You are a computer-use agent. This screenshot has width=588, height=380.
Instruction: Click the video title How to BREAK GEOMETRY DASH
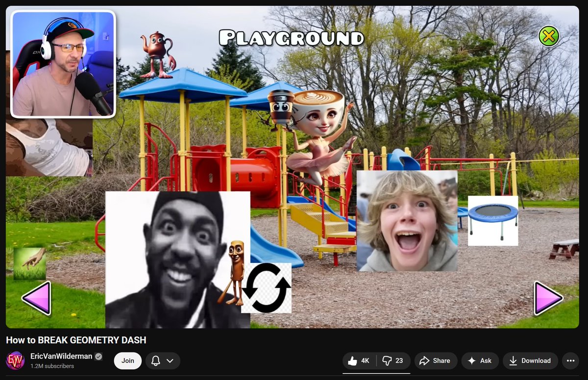(76, 340)
